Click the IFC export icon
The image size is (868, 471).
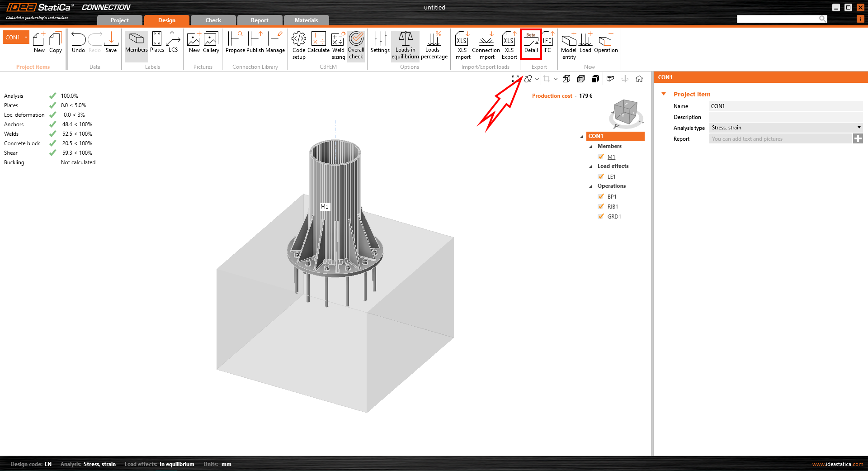(x=547, y=44)
